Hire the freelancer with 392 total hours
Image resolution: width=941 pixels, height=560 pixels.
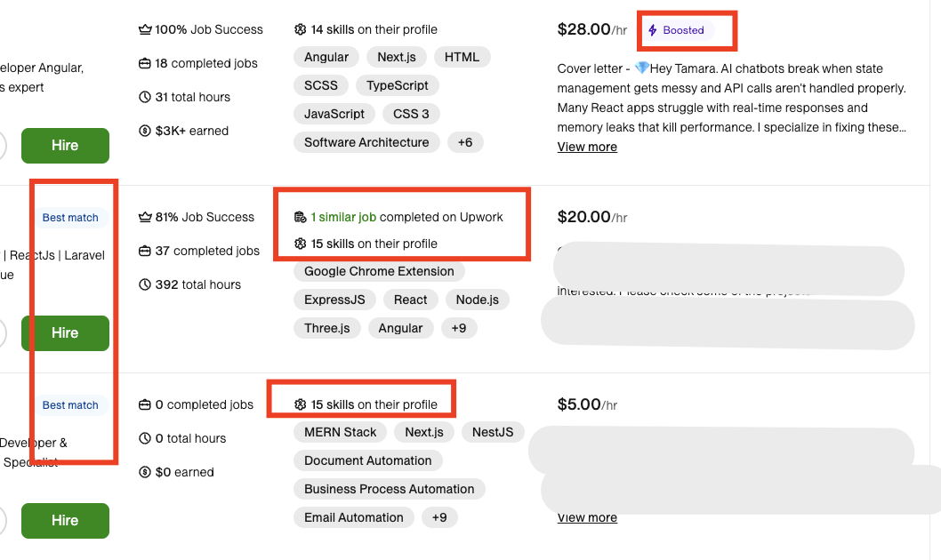pos(65,332)
